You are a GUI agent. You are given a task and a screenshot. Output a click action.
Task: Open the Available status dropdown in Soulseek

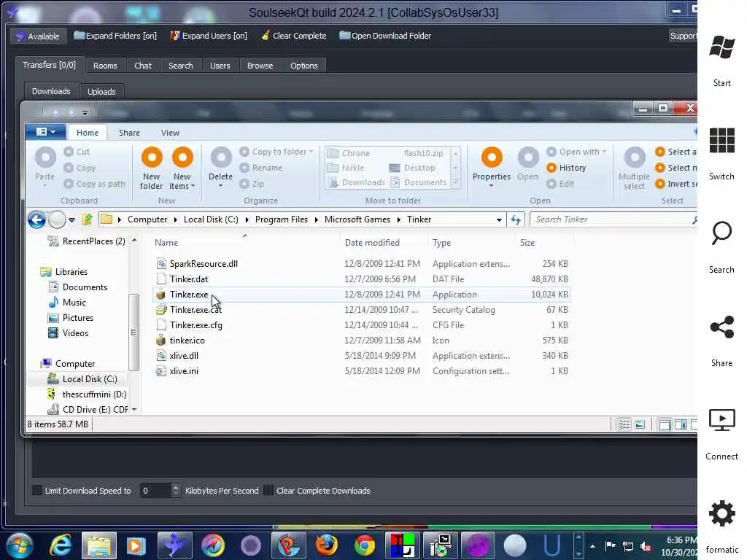pos(38,36)
